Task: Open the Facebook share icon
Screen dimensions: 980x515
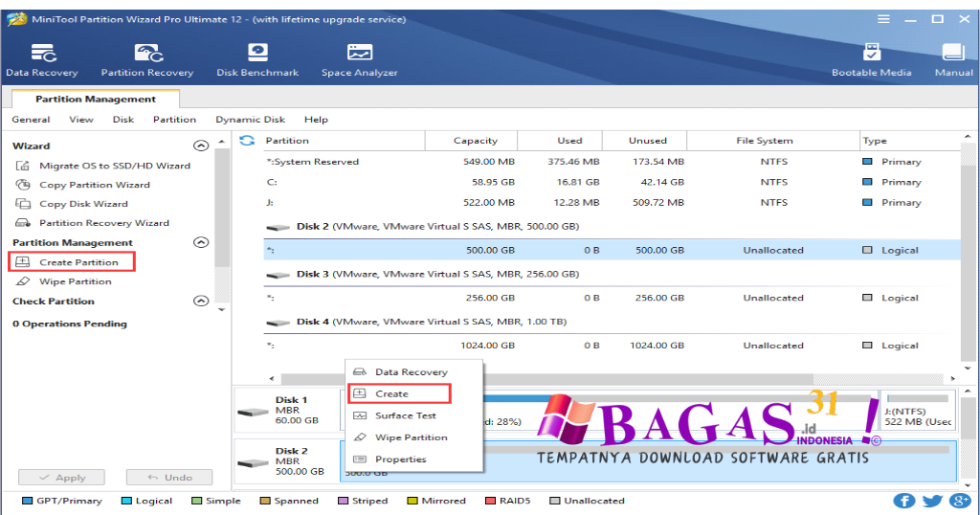Action: pos(903,501)
